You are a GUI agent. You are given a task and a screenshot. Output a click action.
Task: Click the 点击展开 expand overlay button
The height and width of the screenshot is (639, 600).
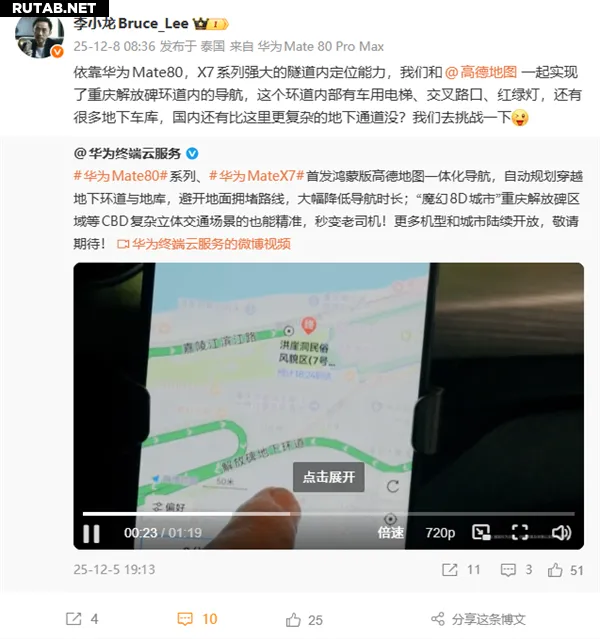point(329,477)
